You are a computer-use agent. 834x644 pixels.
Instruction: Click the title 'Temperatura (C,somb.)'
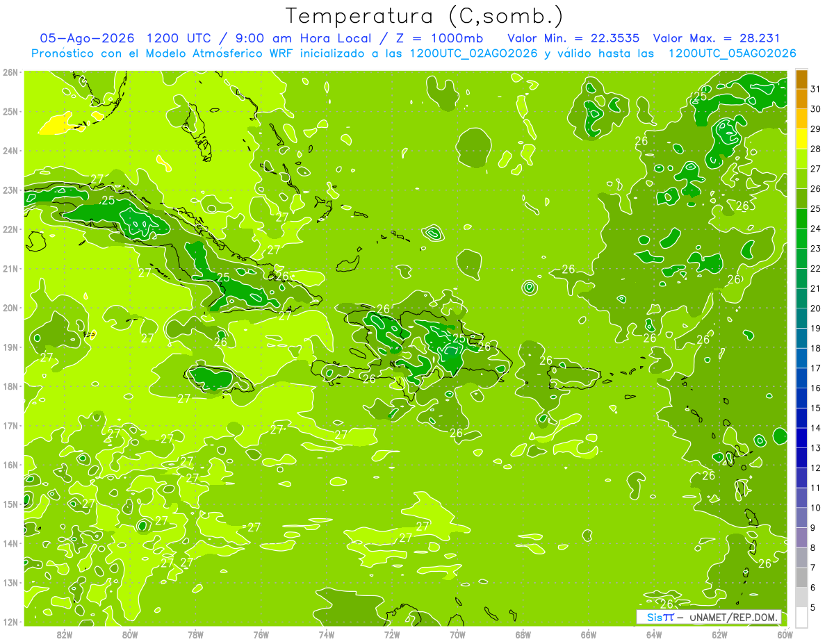coord(424,16)
